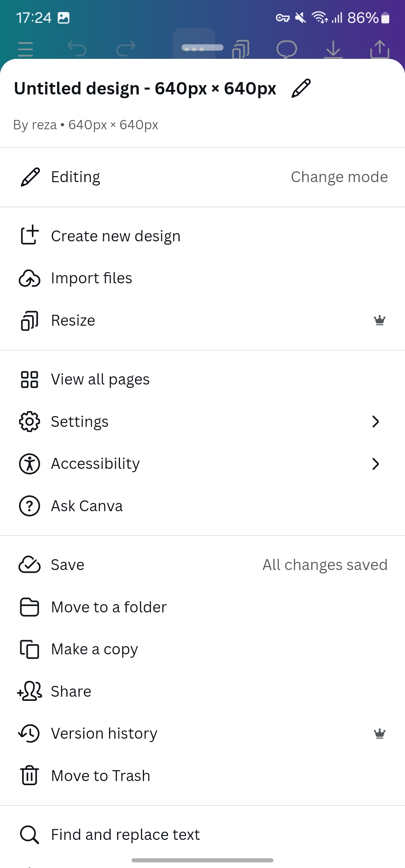Expand the Accessibility submenu chevron
The width and height of the screenshot is (405, 868).
point(375,464)
